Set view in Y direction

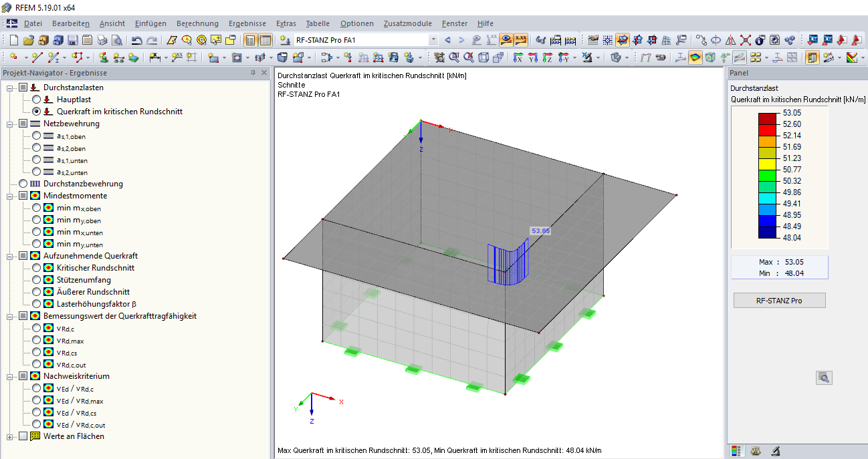[x=533, y=57]
